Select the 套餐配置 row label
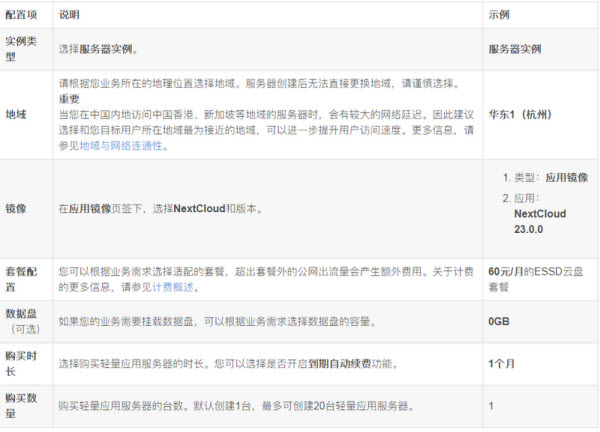This screenshot has height=432, width=600. point(21,279)
